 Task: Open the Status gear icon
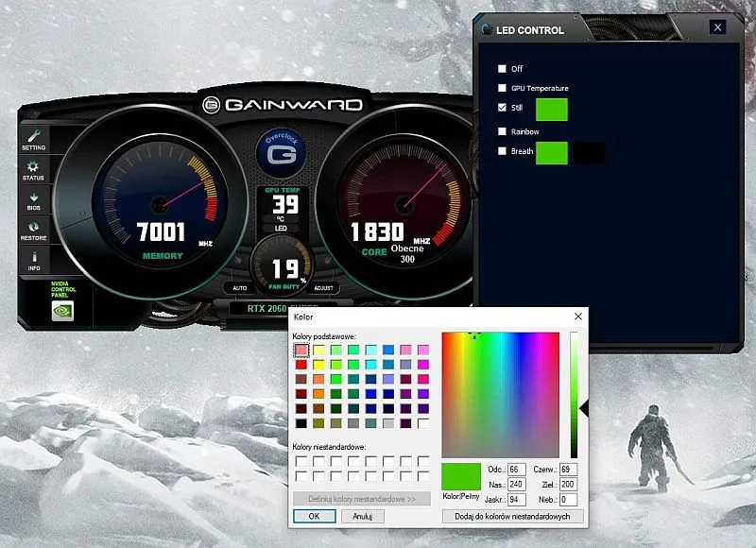coord(33,170)
